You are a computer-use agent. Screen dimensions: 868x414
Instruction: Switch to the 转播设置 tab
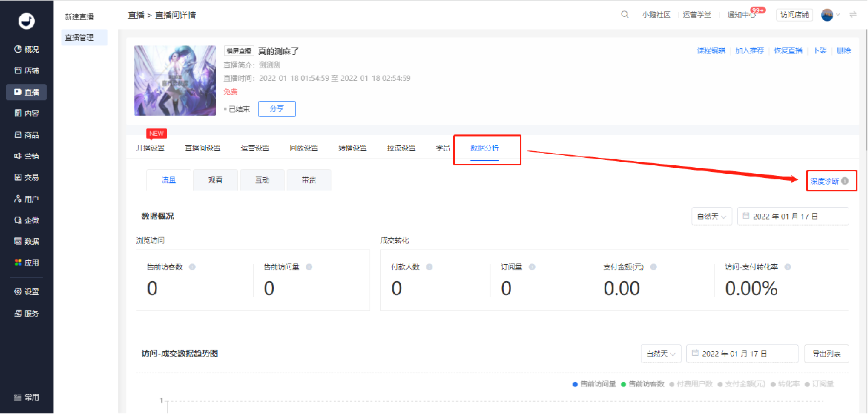352,148
